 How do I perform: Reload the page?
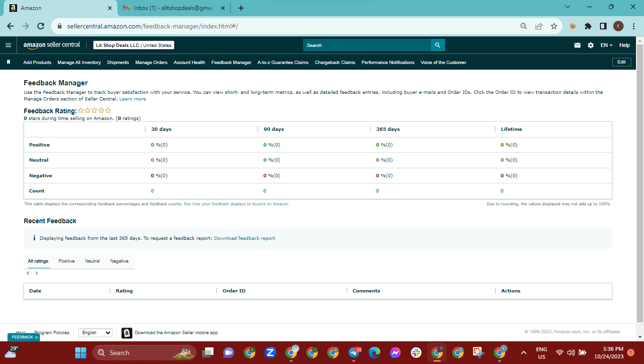(41, 26)
